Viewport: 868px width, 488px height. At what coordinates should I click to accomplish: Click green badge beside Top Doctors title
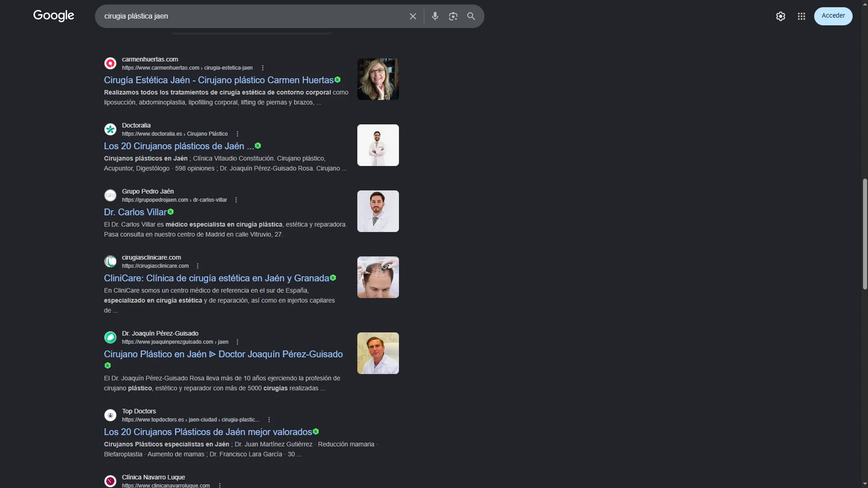click(x=316, y=431)
